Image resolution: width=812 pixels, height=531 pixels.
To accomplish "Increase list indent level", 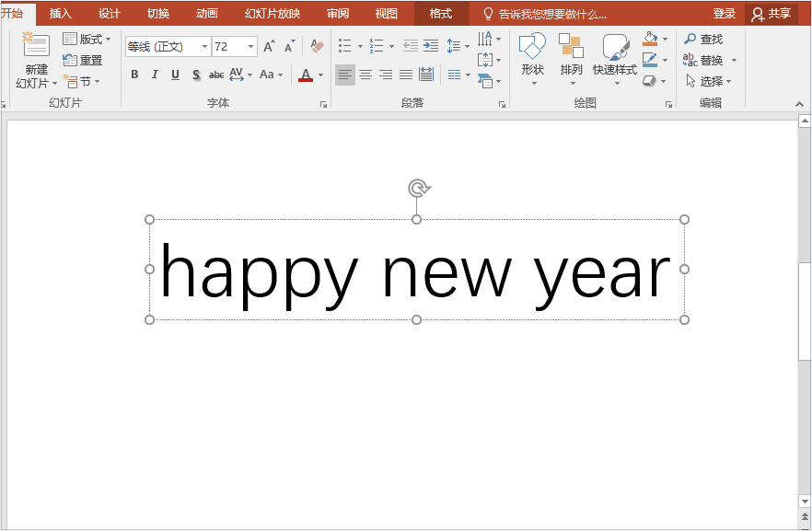I will [x=431, y=46].
